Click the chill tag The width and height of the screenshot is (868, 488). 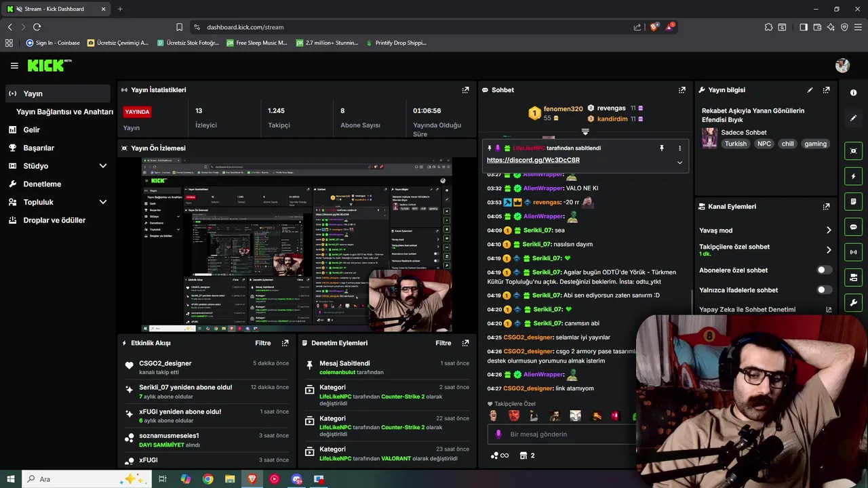pyautogui.click(x=787, y=144)
